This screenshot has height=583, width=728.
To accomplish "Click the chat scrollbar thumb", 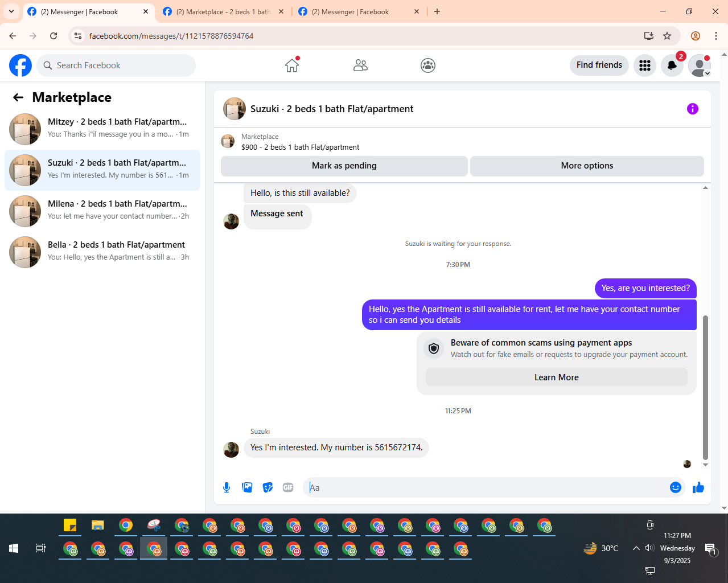I will (x=706, y=387).
